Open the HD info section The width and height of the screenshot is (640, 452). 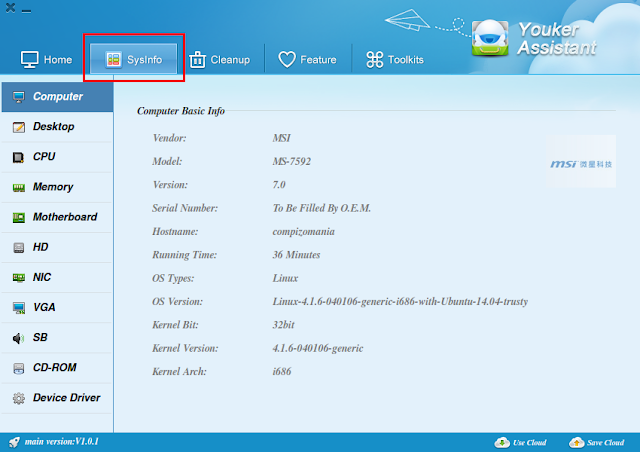[57, 247]
